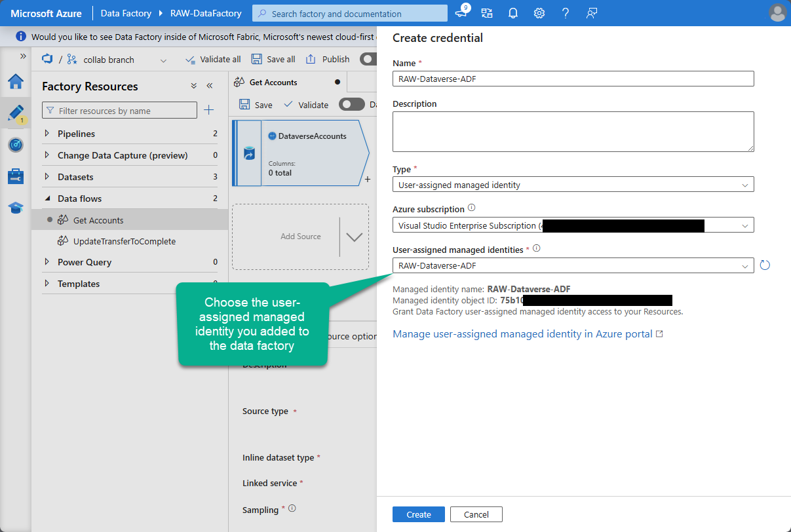Click the Sampling info icon

click(x=292, y=508)
